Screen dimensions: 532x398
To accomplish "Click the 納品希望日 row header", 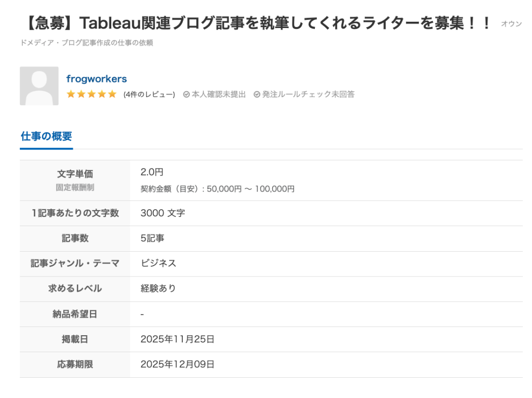I will (x=75, y=314).
